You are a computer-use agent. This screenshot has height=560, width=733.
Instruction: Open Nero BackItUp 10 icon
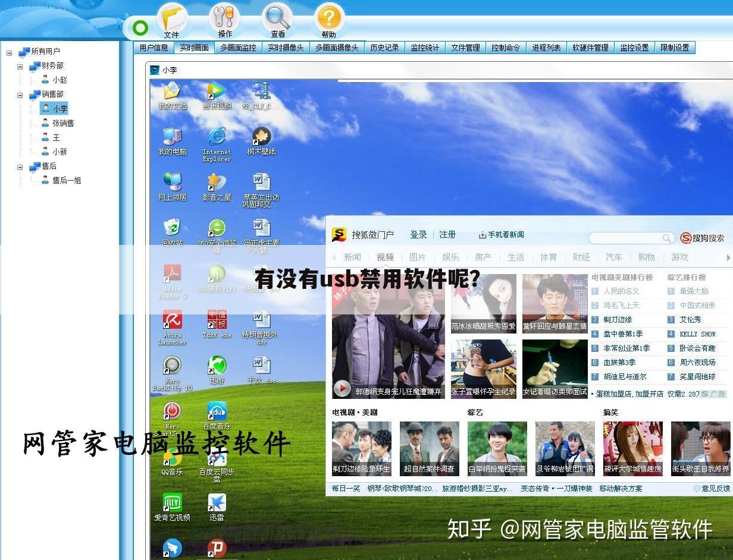tap(172, 373)
